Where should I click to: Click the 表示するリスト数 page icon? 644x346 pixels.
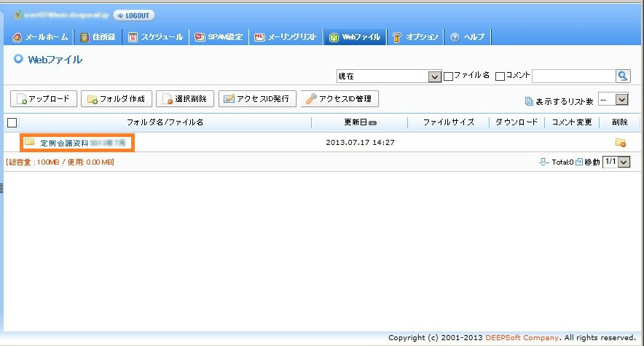(x=529, y=101)
